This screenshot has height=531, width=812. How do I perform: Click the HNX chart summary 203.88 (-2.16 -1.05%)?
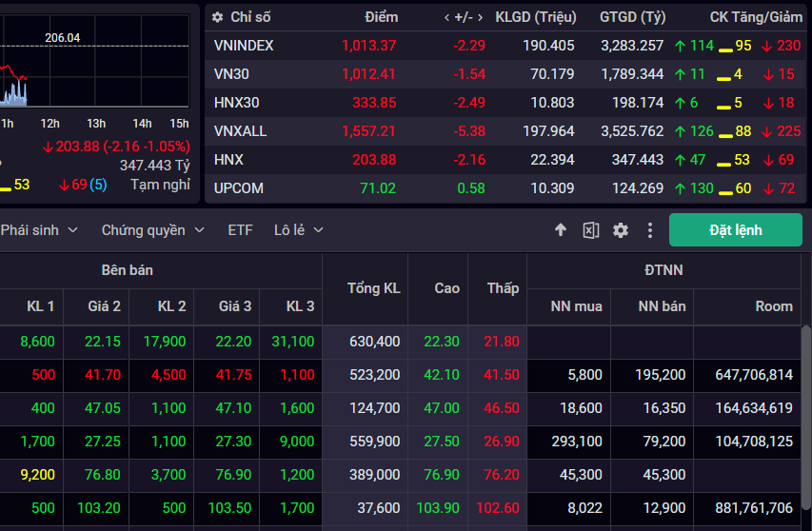(x=116, y=147)
